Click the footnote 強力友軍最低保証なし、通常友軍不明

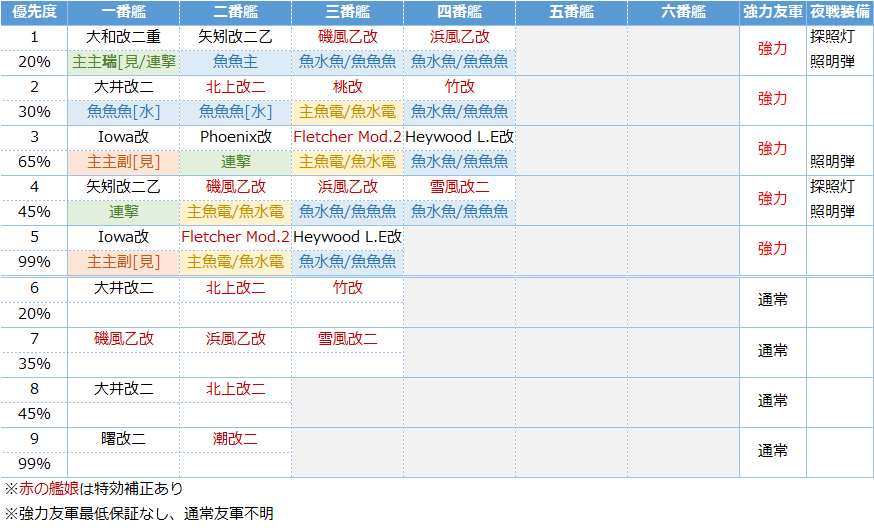point(139,514)
